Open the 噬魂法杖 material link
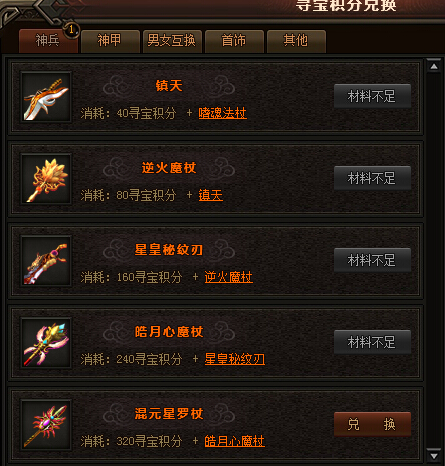This screenshot has width=445, height=466. coord(222,113)
